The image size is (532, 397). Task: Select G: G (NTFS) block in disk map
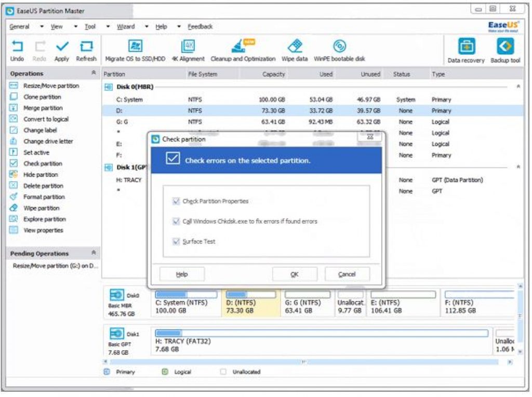coord(308,303)
